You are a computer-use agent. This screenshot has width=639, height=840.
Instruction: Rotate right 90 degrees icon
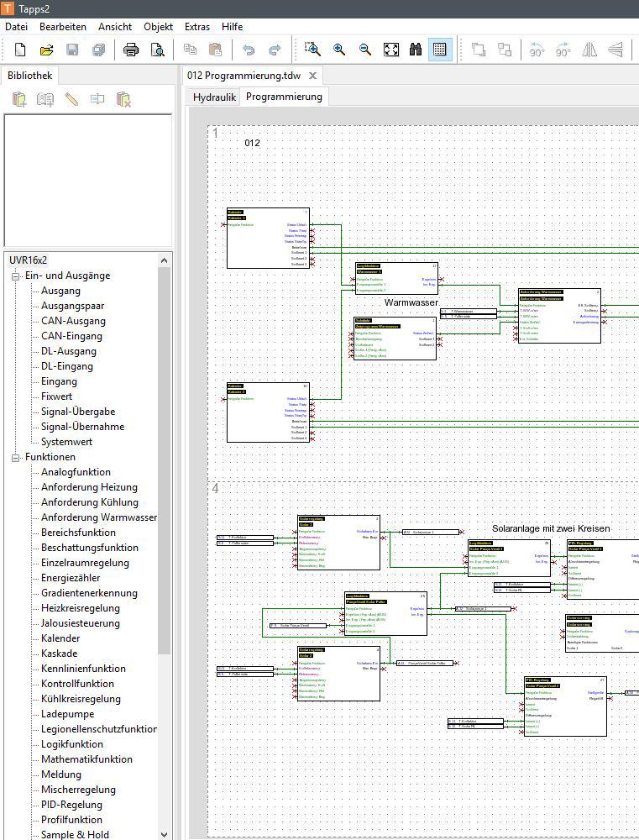[x=563, y=50]
